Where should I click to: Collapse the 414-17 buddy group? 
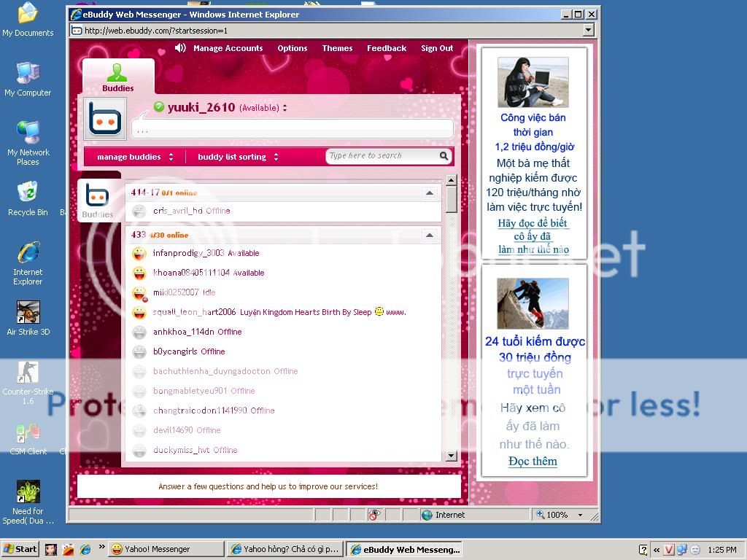pos(429,193)
